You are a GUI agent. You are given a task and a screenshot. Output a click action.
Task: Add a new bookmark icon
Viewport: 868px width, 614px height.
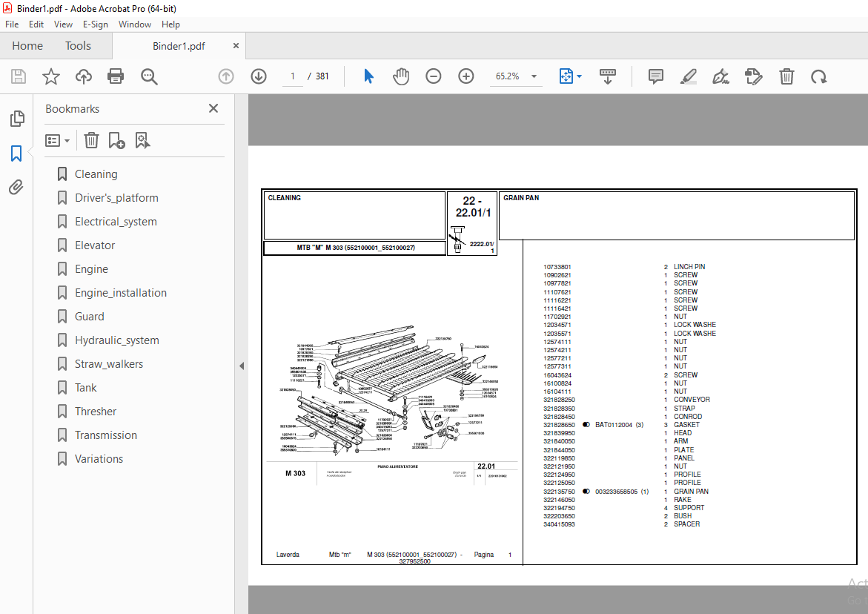click(x=117, y=140)
